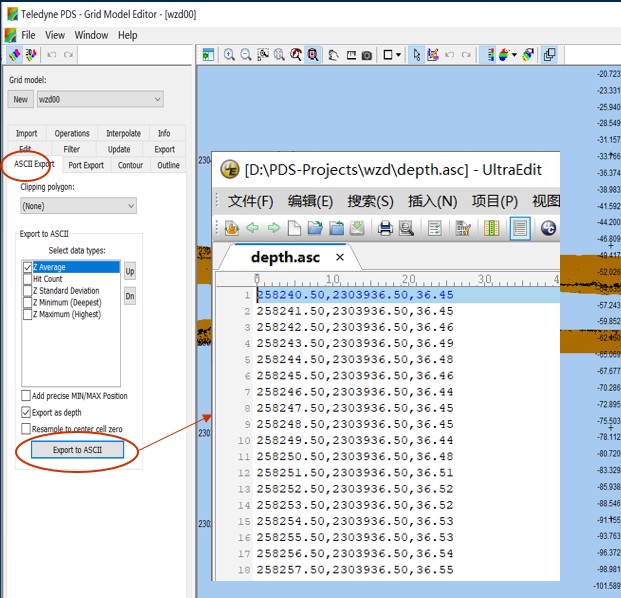Click the color scale bar icon
Viewport: 621px width, 598px height.
490,55
